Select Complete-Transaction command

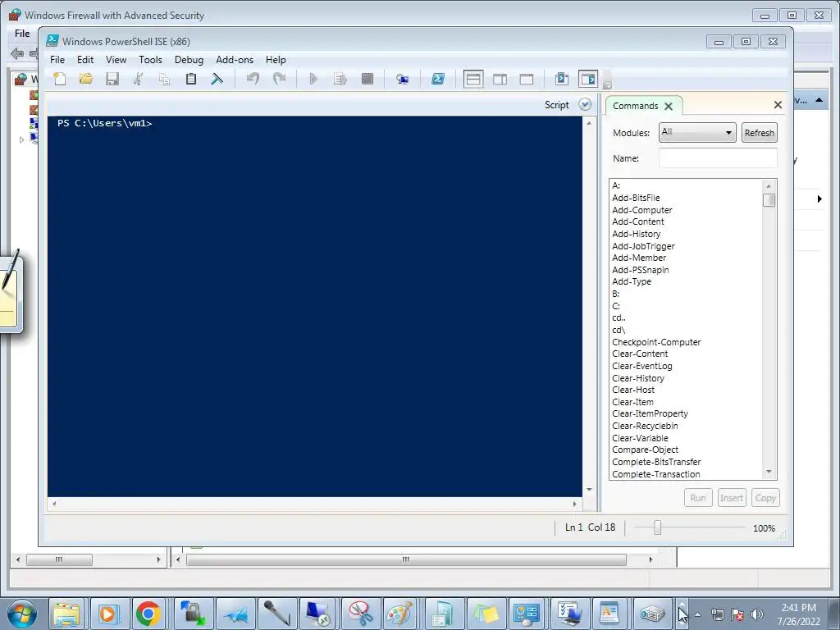pyautogui.click(x=655, y=474)
